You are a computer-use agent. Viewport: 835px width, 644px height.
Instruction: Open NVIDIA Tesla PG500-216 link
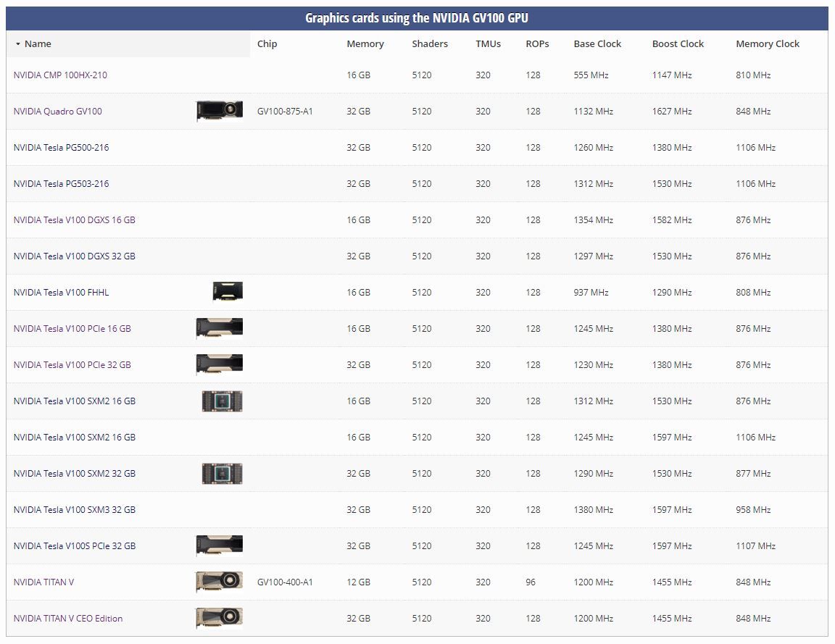pos(61,148)
